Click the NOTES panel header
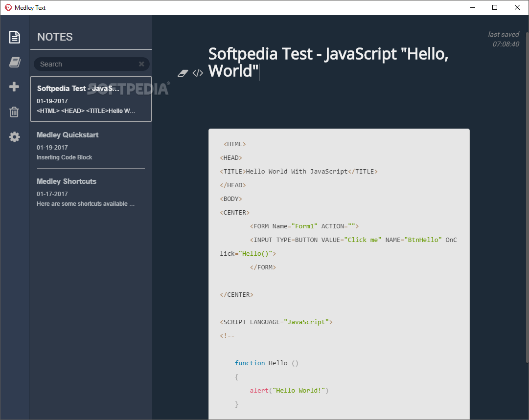 coord(55,37)
